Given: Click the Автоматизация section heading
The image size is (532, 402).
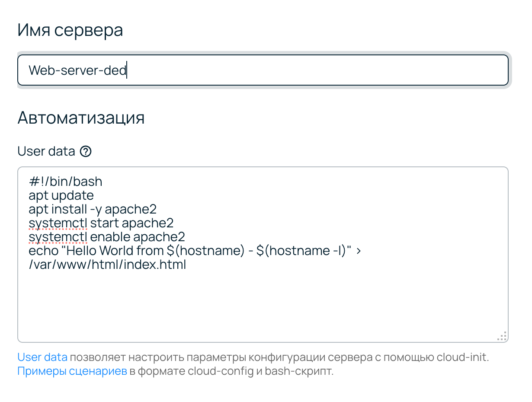Looking at the screenshot, I should click(x=81, y=117).
